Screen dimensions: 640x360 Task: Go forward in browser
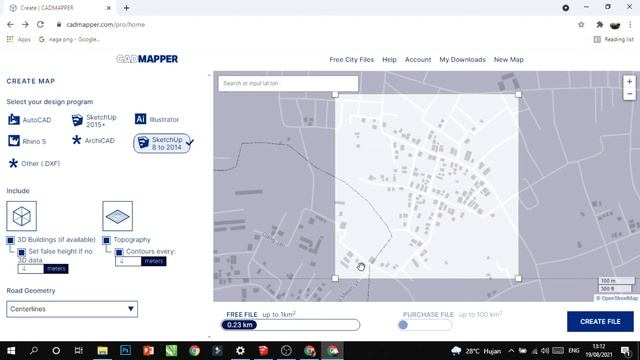pyautogui.click(x=25, y=24)
